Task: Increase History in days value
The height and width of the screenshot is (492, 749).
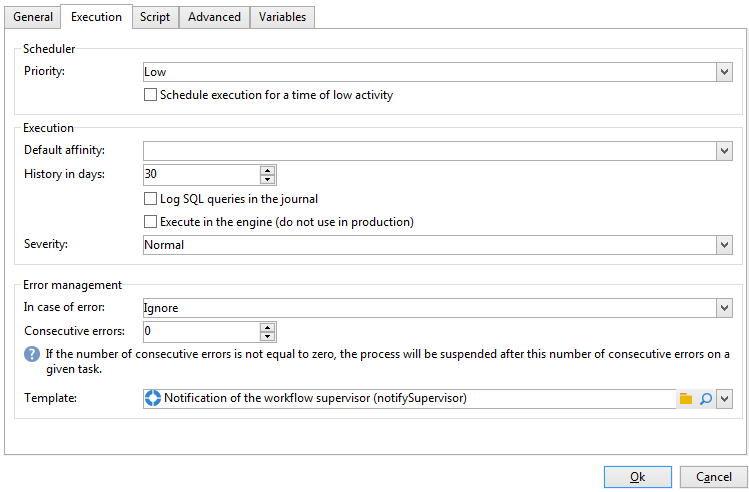Action: point(267,170)
